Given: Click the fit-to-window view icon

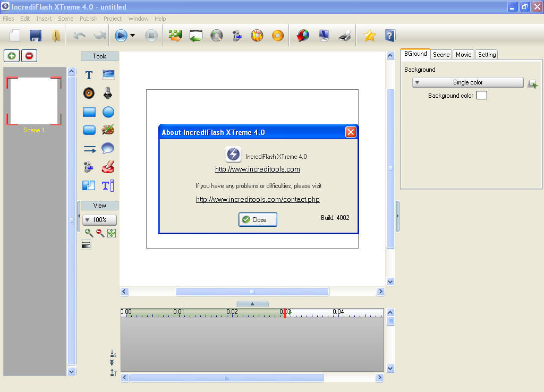Looking at the screenshot, I should (112, 233).
